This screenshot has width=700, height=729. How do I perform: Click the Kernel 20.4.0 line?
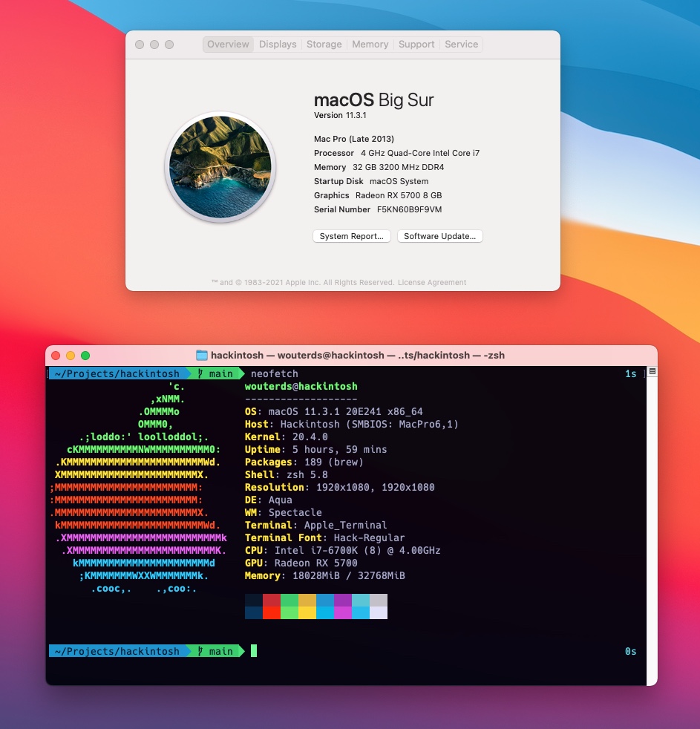pos(287,437)
